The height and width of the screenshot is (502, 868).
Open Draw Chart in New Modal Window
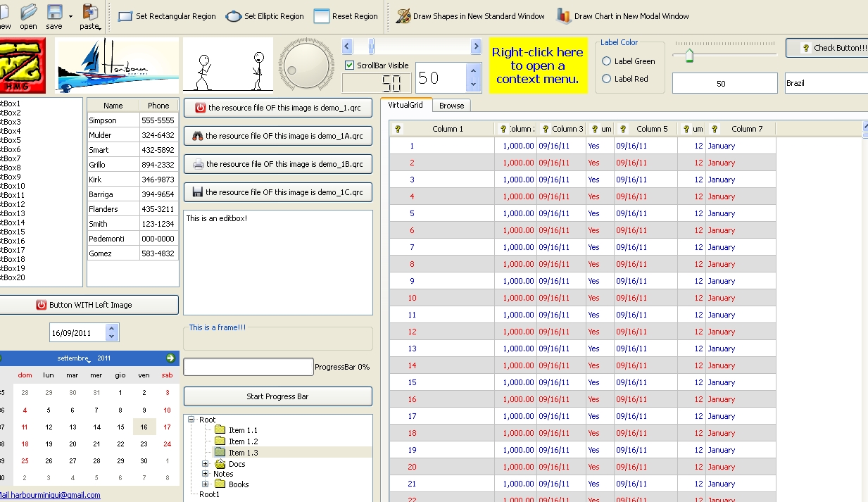pyautogui.click(x=622, y=16)
